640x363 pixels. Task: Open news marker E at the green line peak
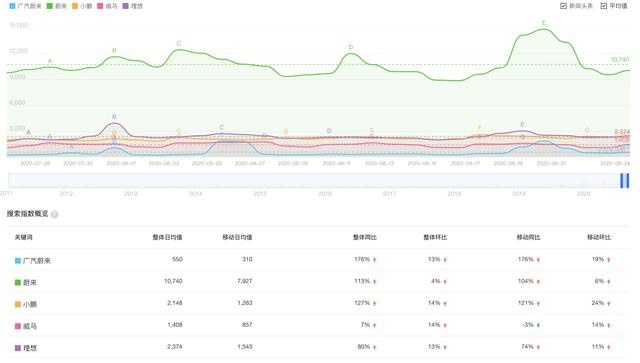pyautogui.click(x=544, y=23)
